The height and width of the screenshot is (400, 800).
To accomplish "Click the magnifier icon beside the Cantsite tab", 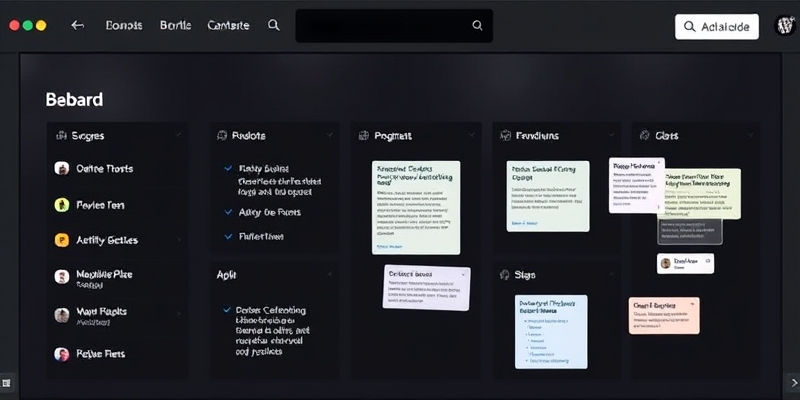I will tap(274, 26).
